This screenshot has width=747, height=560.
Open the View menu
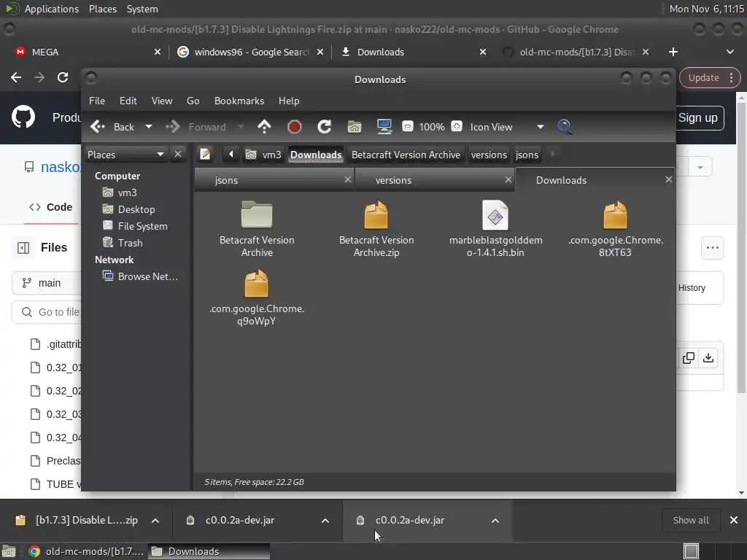click(x=162, y=101)
